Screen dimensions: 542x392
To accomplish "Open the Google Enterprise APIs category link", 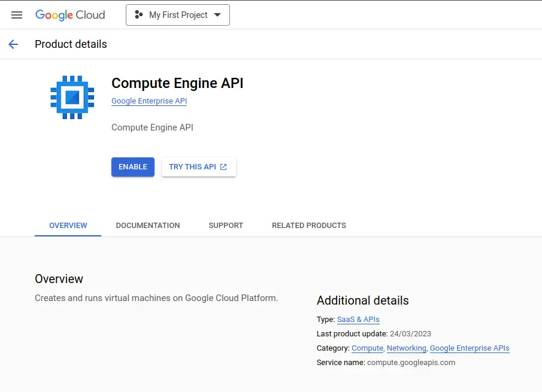I will (x=470, y=348).
